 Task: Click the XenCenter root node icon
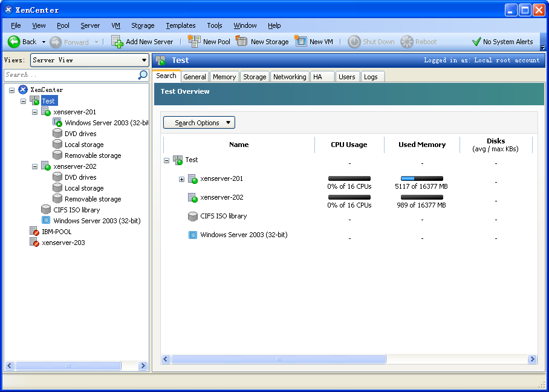coord(23,90)
